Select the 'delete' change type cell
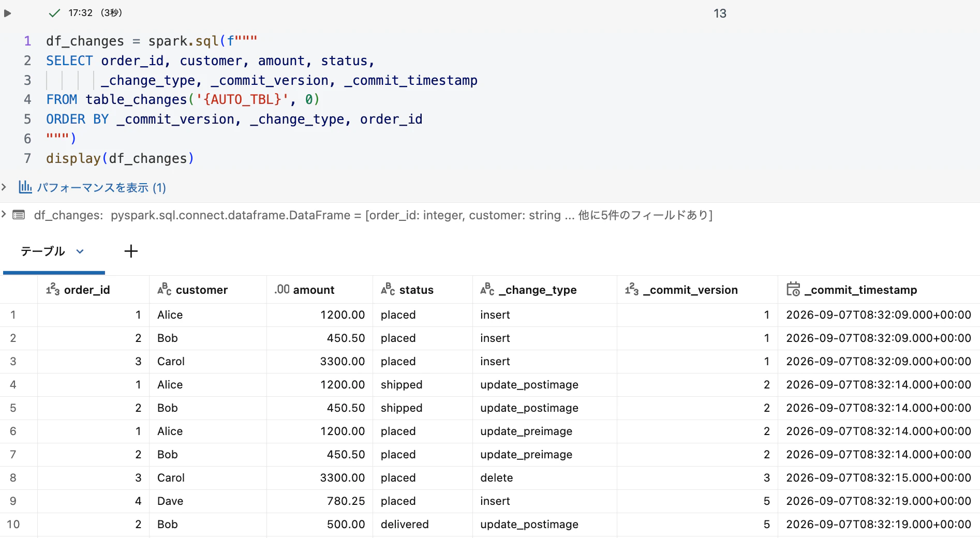 (x=545, y=478)
